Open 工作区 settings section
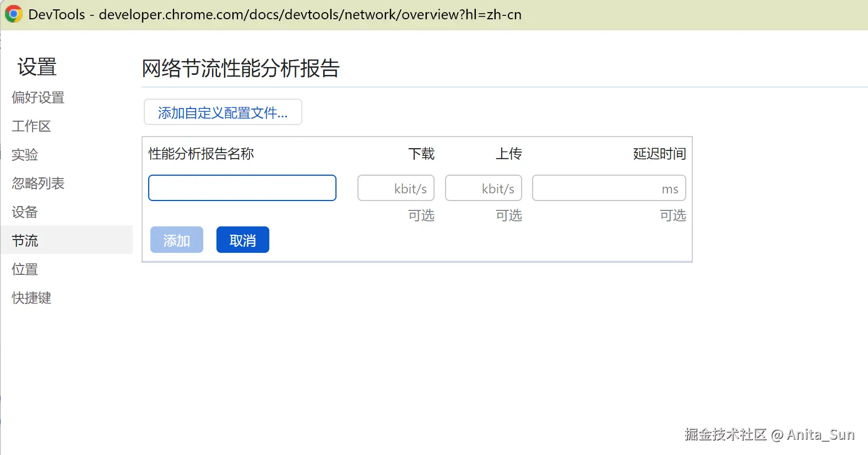Viewport: 868px width, 455px height. pyautogui.click(x=31, y=126)
